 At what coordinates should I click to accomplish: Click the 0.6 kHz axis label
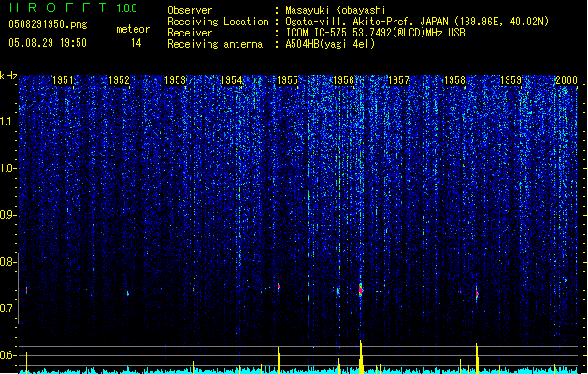click(7, 355)
